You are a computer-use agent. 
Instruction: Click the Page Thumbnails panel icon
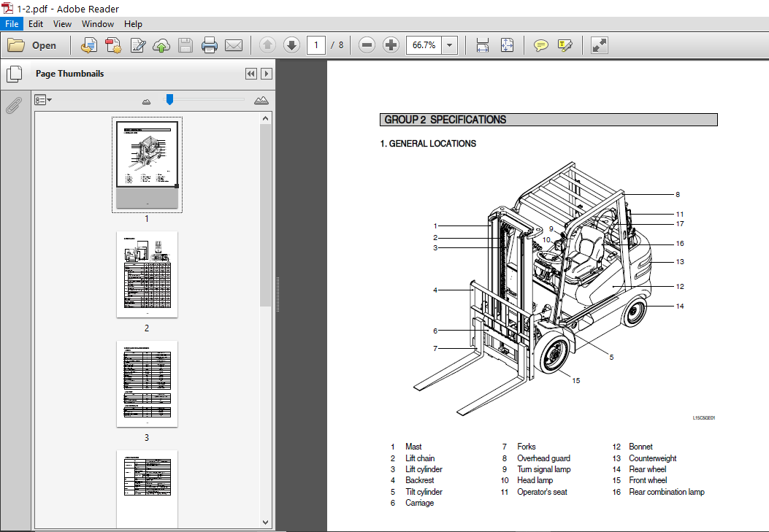(14, 74)
